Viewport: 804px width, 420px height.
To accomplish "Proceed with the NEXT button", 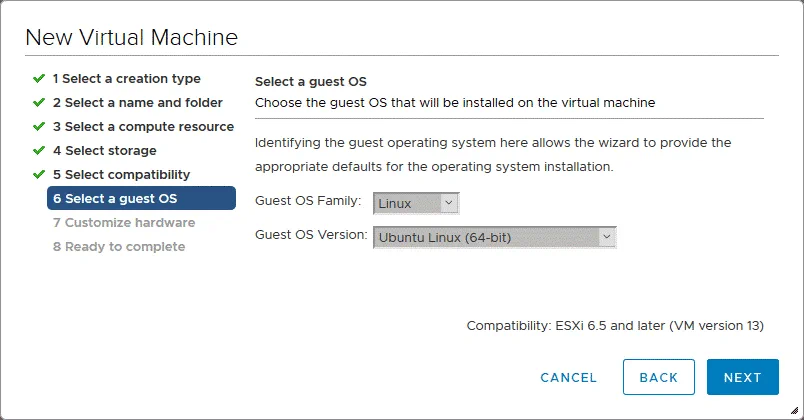I will point(742,377).
